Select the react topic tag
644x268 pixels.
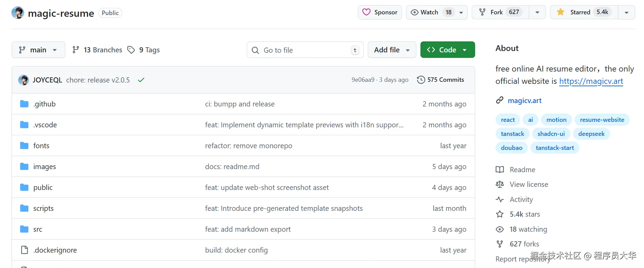point(508,120)
